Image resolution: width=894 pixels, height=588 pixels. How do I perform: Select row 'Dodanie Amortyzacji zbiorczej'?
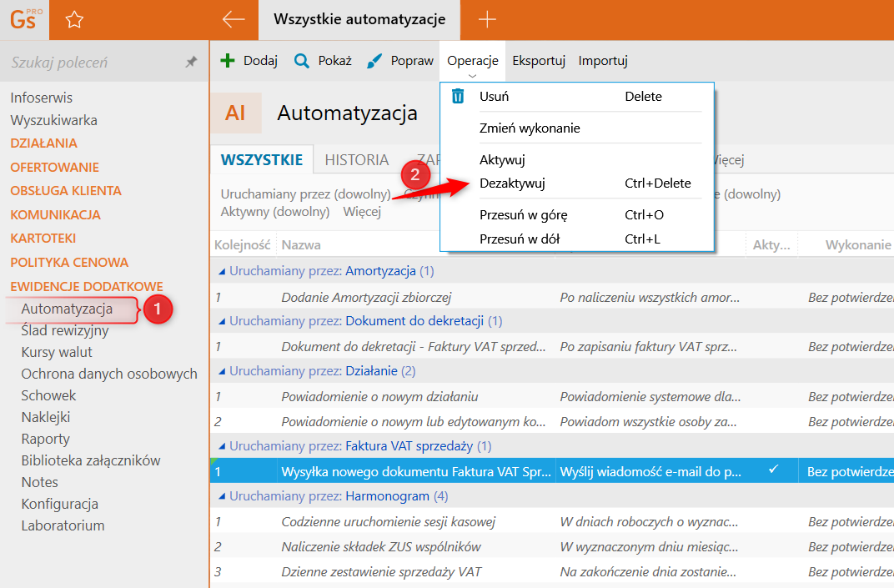point(552,297)
